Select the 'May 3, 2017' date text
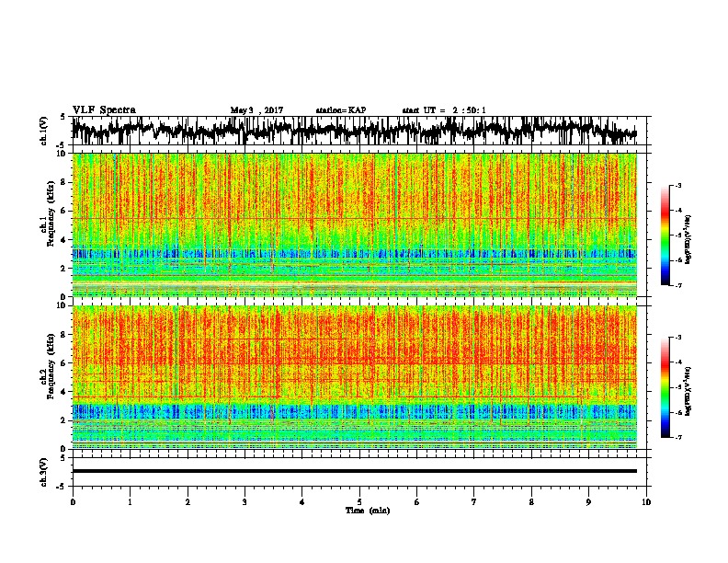 click(256, 110)
